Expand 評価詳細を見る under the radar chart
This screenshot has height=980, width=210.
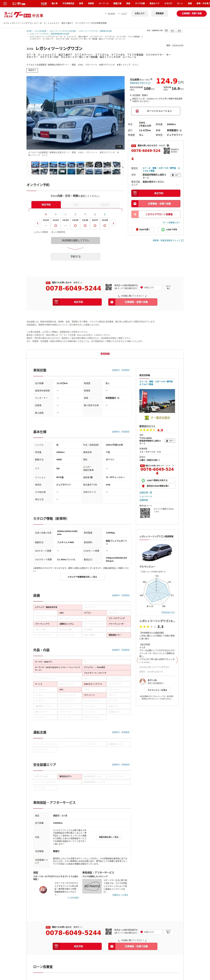point(168,612)
